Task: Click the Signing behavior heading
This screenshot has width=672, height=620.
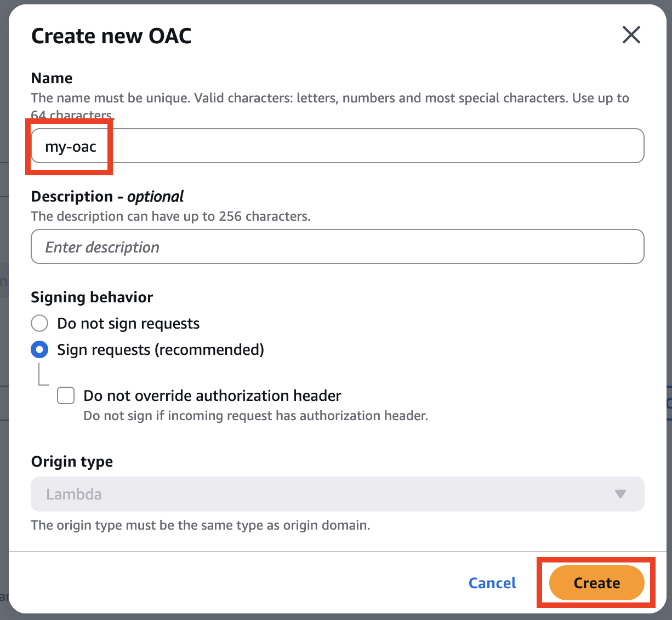Action: tap(92, 297)
